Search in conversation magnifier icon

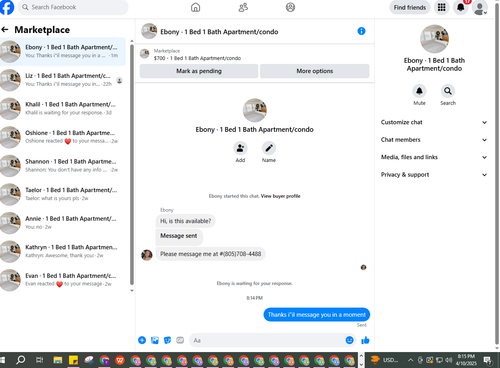(x=448, y=91)
